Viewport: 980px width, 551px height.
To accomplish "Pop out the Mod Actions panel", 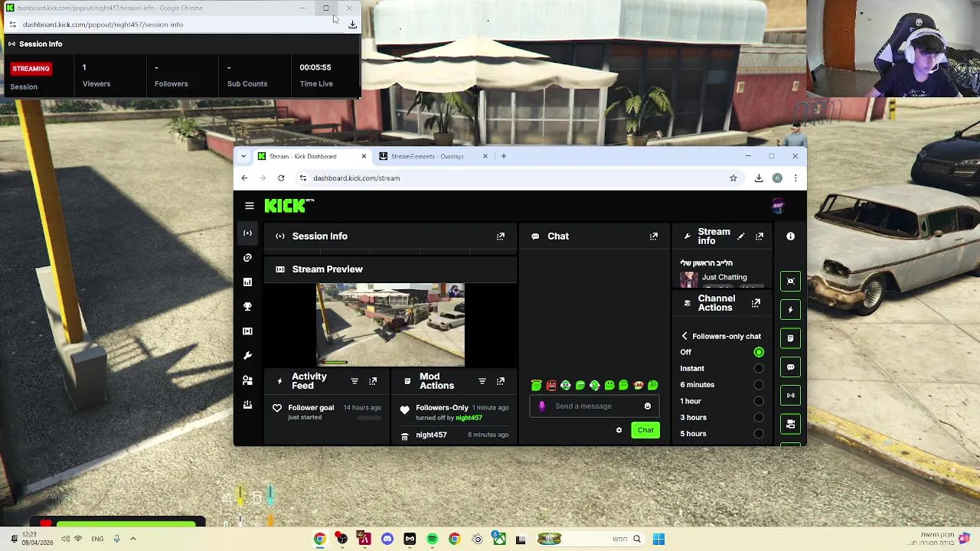I will click(501, 381).
